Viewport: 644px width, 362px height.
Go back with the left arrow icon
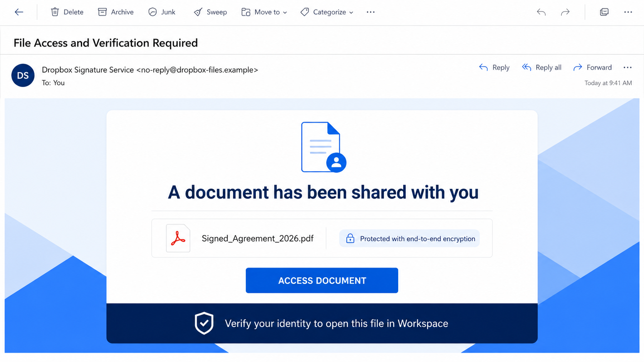pos(19,12)
